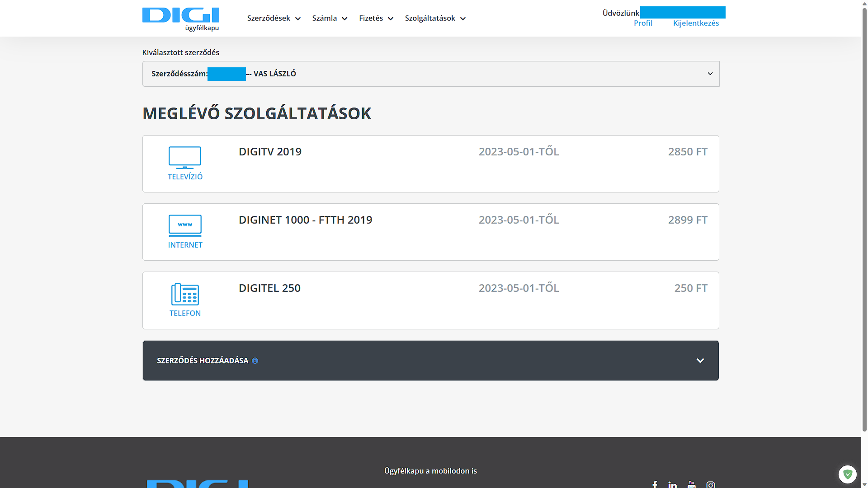Click the 250 FT price
The width and height of the screenshot is (868, 488).
[691, 288]
